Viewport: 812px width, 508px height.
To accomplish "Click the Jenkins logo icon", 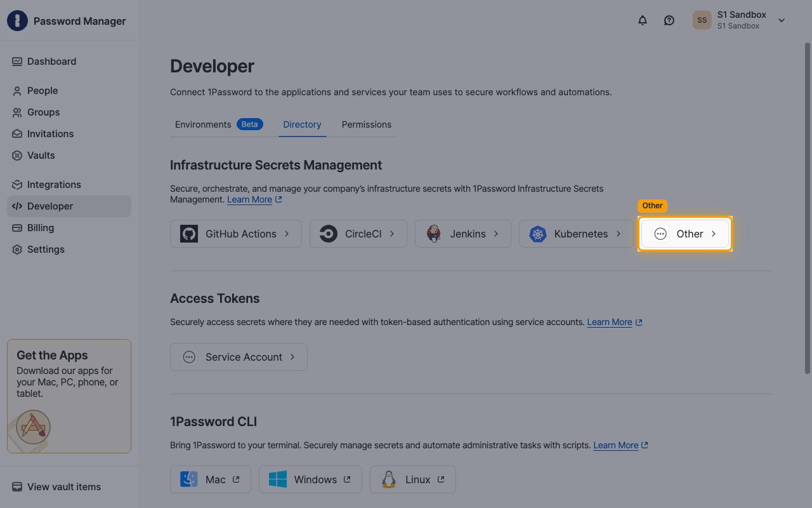I will tap(434, 234).
